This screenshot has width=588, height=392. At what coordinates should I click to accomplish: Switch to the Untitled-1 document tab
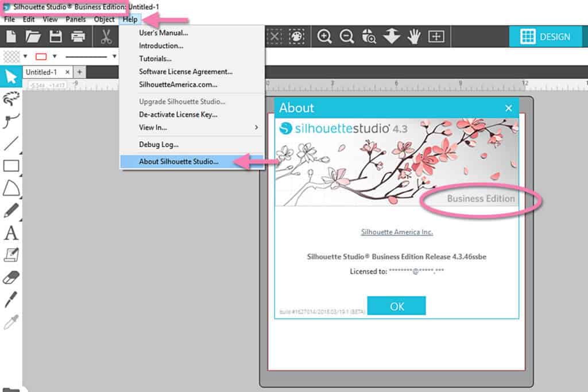41,72
